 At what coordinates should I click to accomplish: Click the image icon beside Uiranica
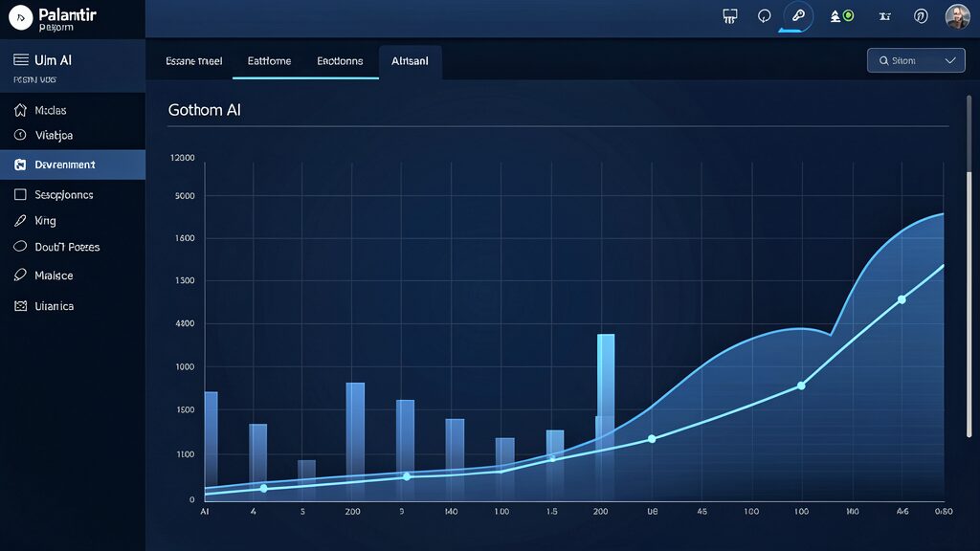(x=20, y=305)
